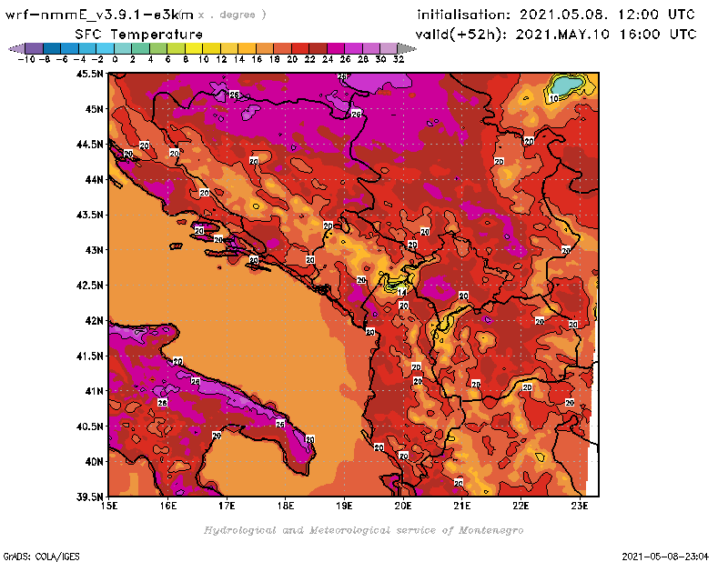The image size is (728, 562).
Task: Click the '16E' longitude label
Action: click(x=168, y=506)
